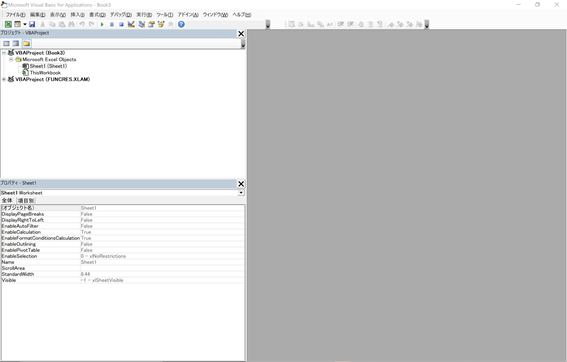
Task: Save the workbook with the floppy disk icon
Action: pos(32,24)
